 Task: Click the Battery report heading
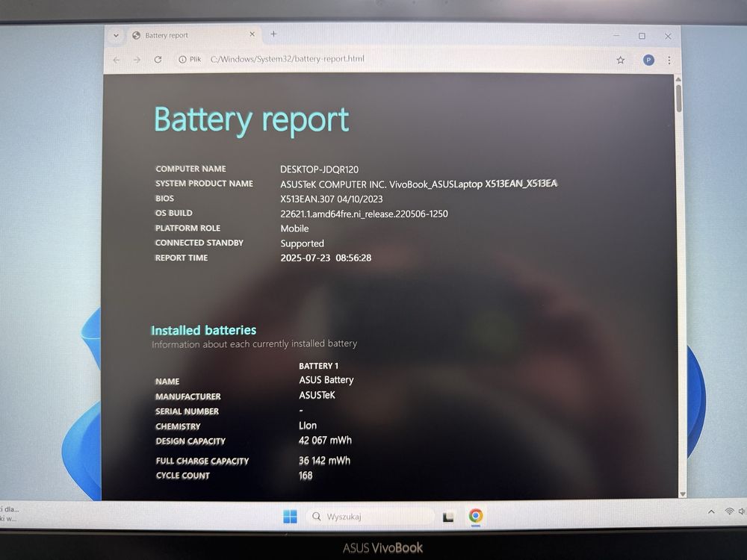252,119
